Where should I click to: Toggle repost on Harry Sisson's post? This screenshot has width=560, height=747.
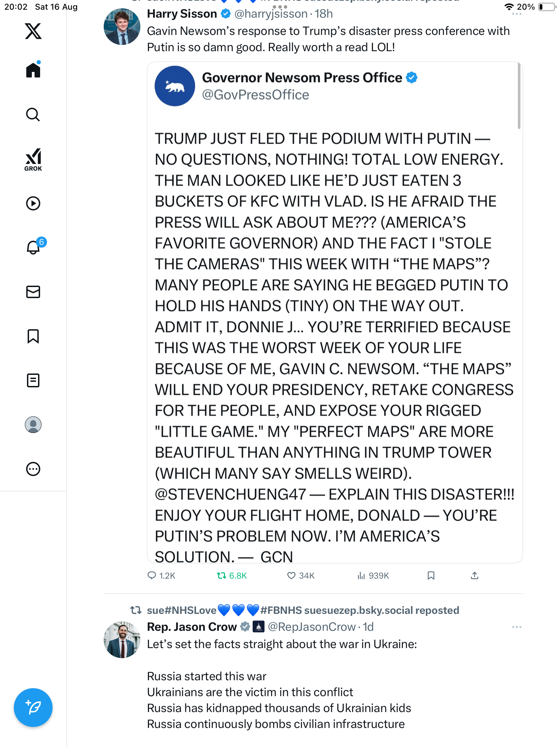pos(222,575)
